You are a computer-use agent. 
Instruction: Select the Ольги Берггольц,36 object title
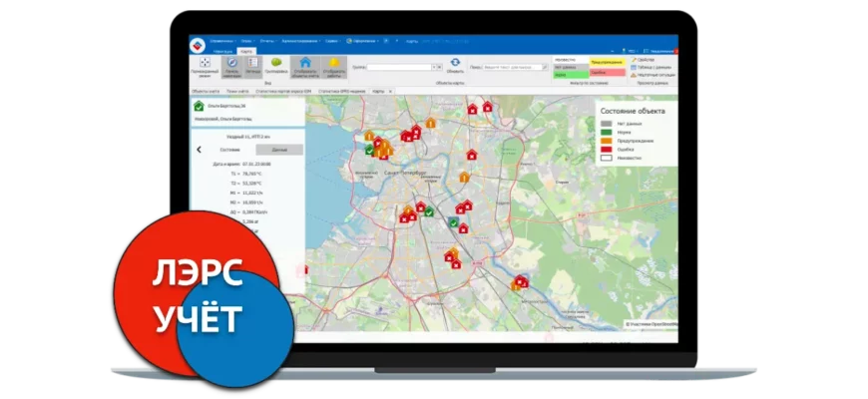coord(226,105)
